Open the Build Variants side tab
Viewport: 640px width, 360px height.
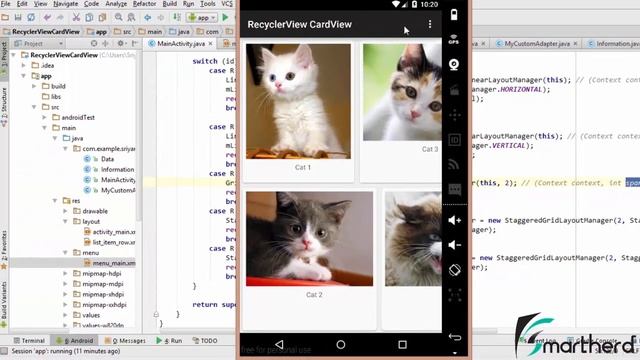pos(4,304)
